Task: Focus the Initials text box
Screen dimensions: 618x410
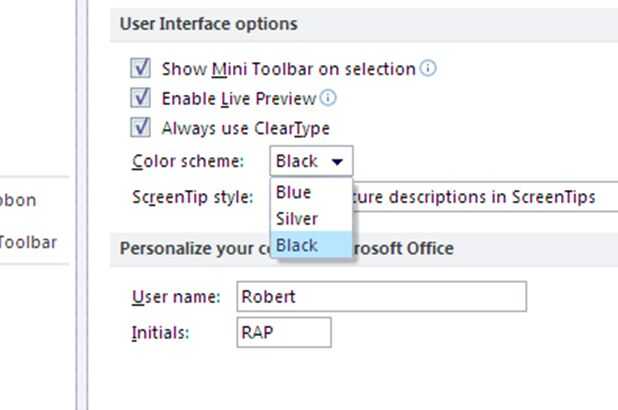Action: click(x=283, y=333)
